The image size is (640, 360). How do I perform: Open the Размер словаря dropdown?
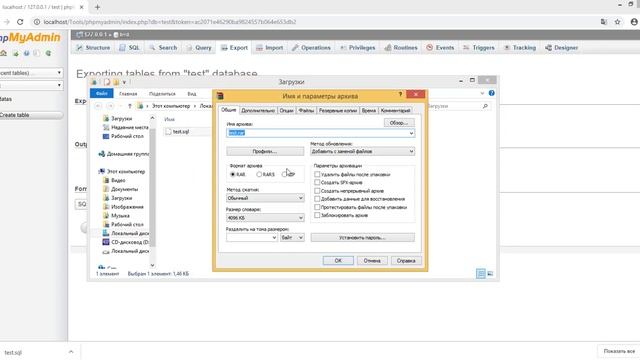pos(265,218)
